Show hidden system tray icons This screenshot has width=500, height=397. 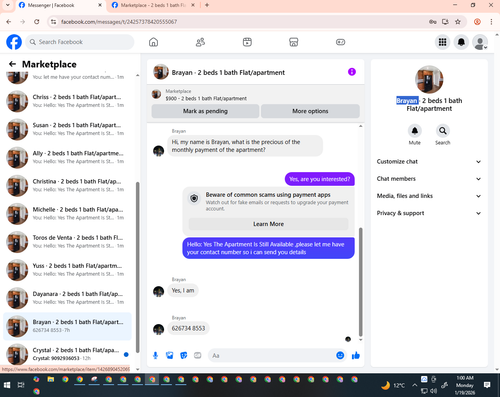click(414, 385)
